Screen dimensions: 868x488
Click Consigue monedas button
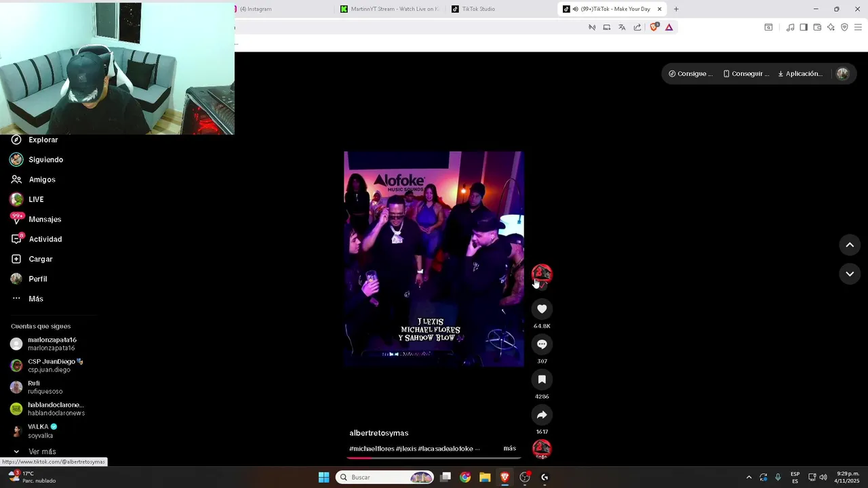click(690, 74)
